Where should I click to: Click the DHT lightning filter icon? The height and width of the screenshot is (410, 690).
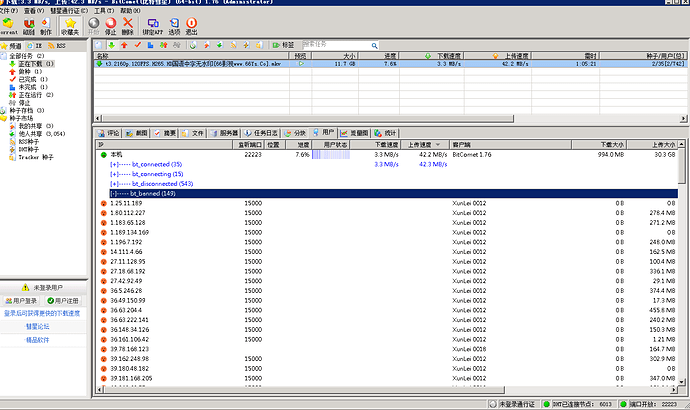(246, 45)
